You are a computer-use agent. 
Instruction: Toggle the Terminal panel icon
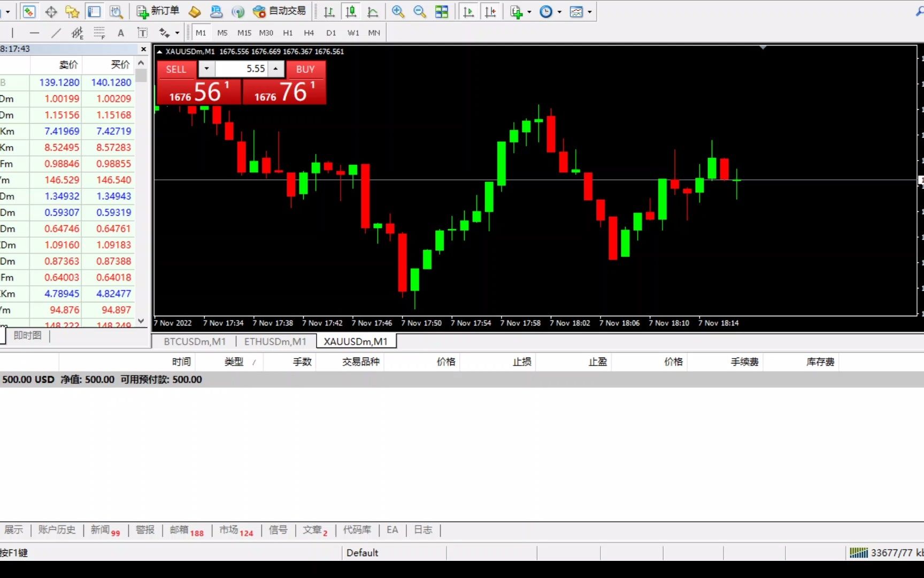[x=94, y=11]
